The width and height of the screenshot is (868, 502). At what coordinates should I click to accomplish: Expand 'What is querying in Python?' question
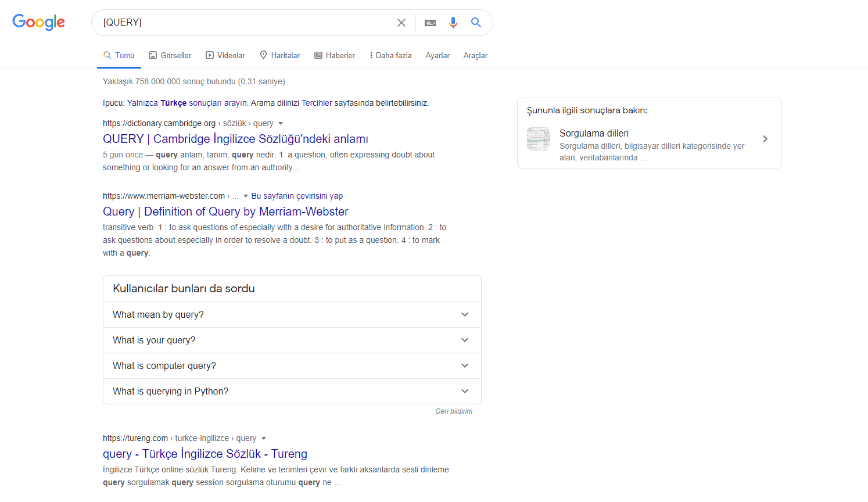pyautogui.click(x=292, y=391)
